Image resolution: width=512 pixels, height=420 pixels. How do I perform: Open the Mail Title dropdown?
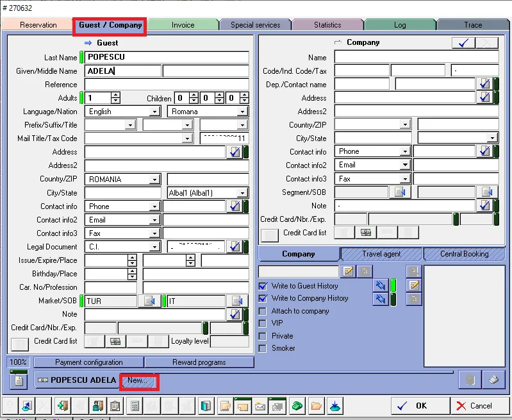click(186, 139)
